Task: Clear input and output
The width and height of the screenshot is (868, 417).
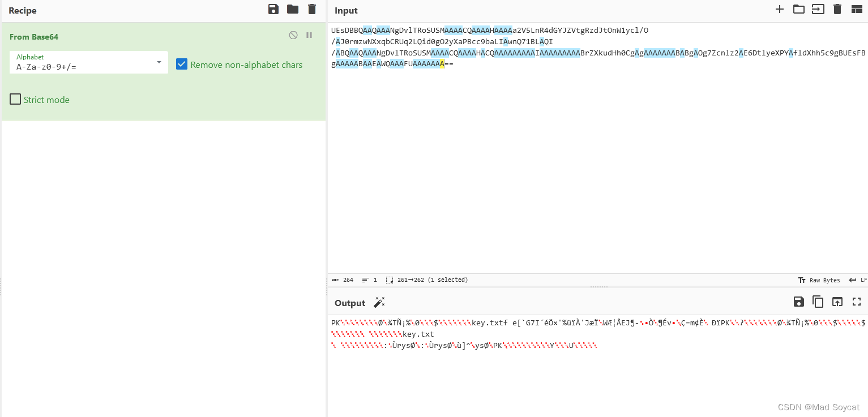Action: click(x=837, y=9)
